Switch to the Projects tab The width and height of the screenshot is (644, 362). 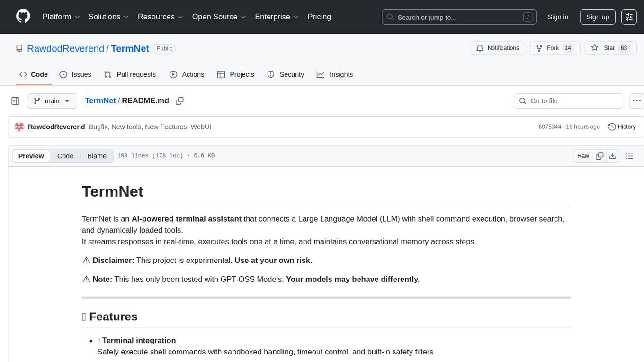coord(236,74)
